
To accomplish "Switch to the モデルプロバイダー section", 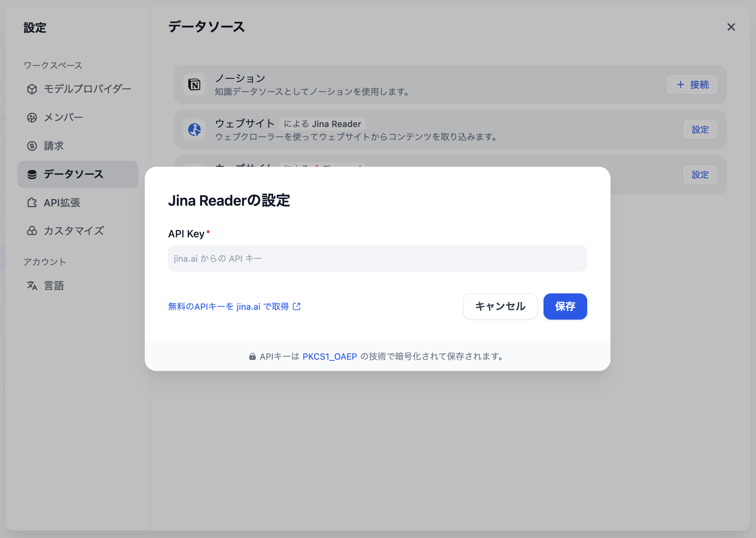I will tap(87, 88).
